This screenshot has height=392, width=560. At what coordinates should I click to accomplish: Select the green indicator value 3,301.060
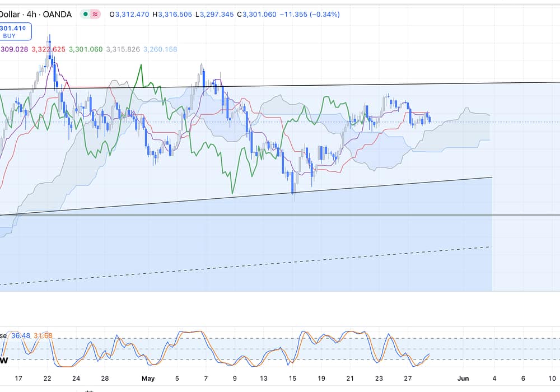click(x=86, y=49)
